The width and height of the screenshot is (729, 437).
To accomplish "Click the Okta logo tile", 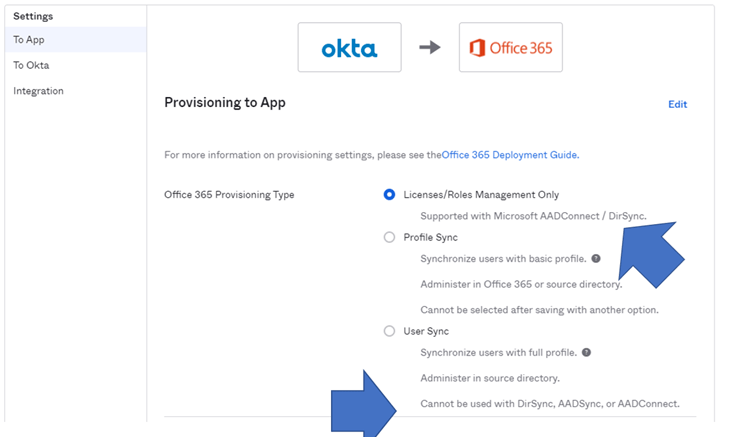I will click(349, 48).
